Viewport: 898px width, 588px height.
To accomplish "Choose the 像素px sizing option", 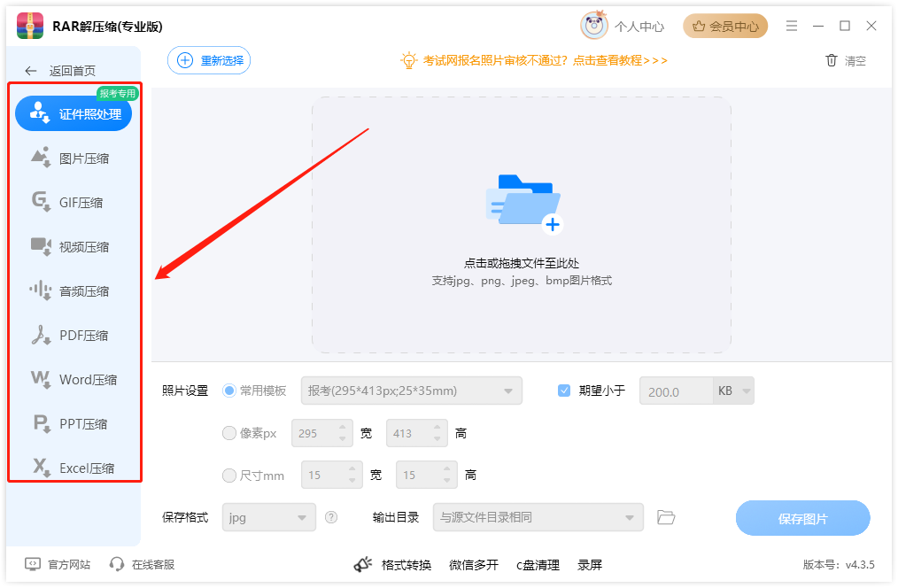I will tap(229, 432).
